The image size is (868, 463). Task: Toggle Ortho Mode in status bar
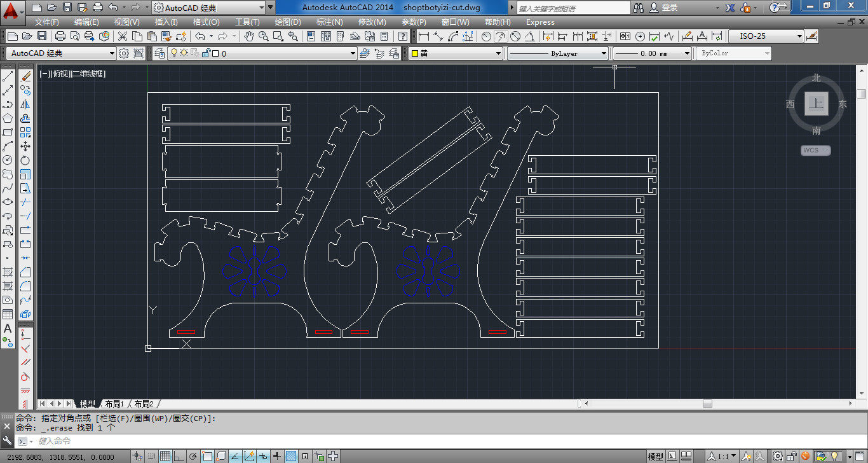179,456
